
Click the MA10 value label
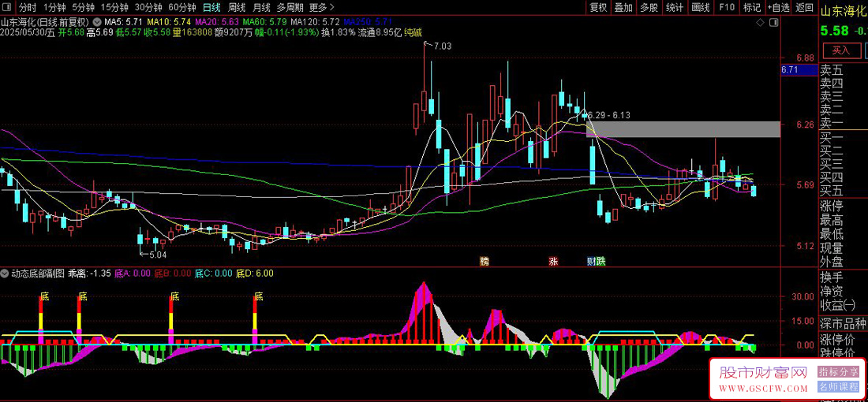tap(169, 22)
